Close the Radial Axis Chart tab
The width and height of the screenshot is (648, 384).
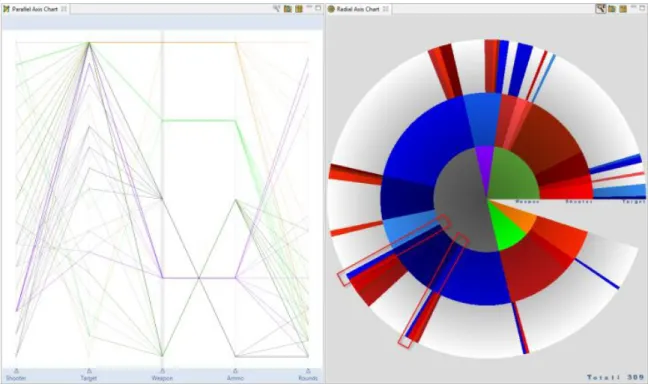[x=386, y=9]
